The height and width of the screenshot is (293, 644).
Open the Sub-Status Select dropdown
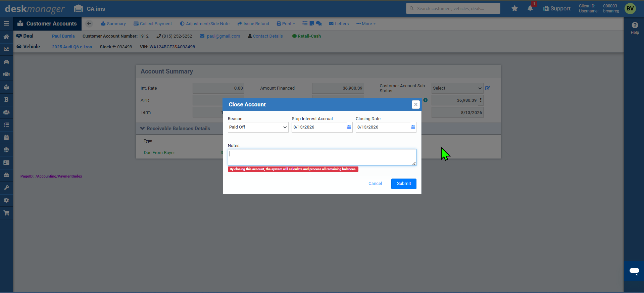pyautogui.click(x=457, y=88)
